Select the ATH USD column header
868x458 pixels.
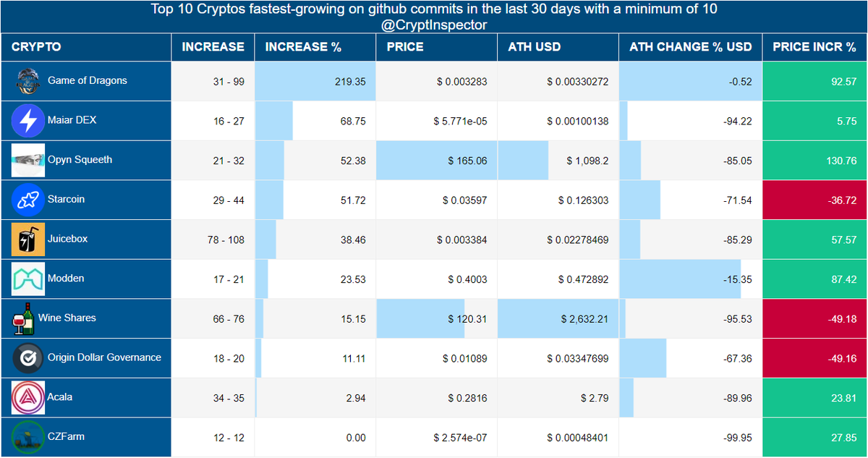tap(558, 47)
